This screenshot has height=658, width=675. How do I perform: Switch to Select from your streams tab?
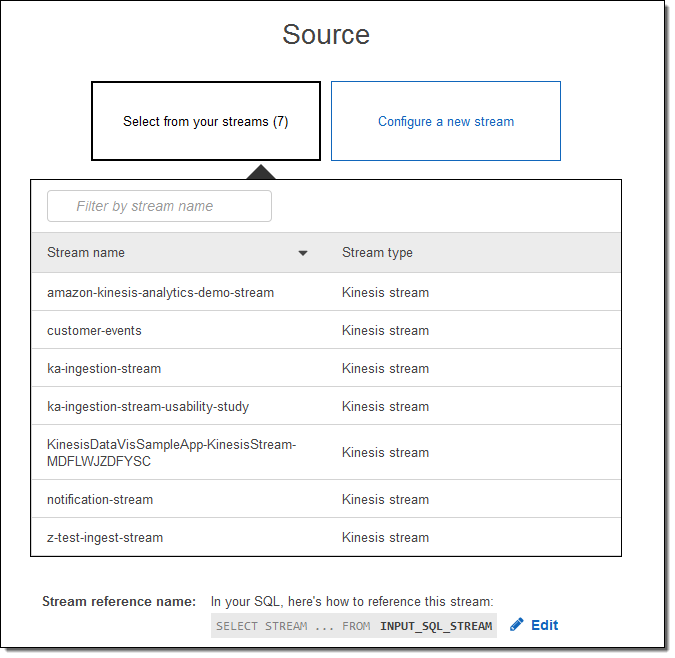(206, 121)
